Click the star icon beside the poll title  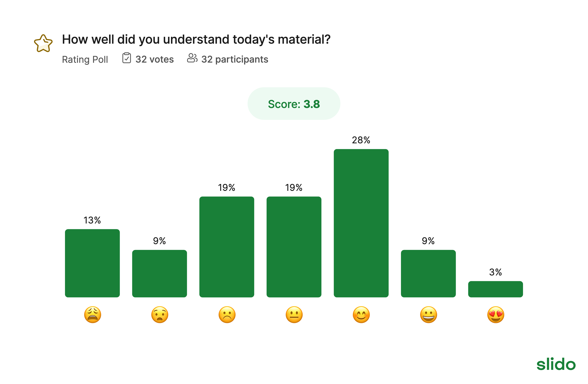[x=43, y=43]
